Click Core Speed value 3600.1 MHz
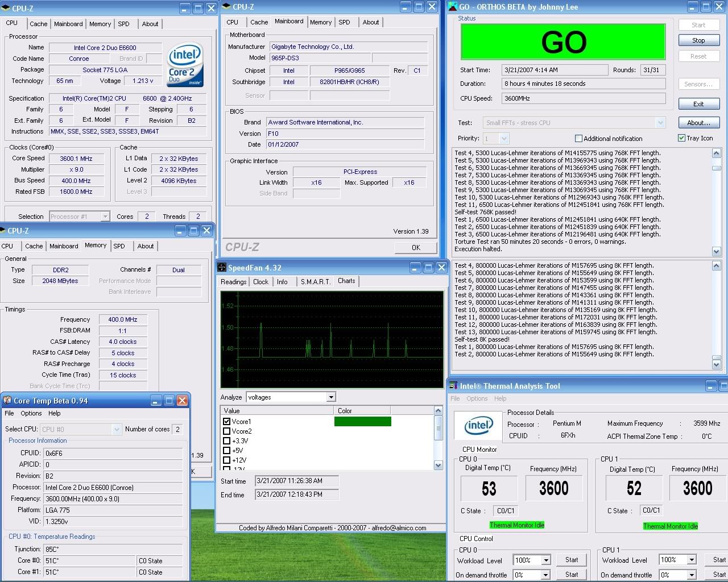The width and height of the screenshot is (728, 582). (x=76, y=159)
